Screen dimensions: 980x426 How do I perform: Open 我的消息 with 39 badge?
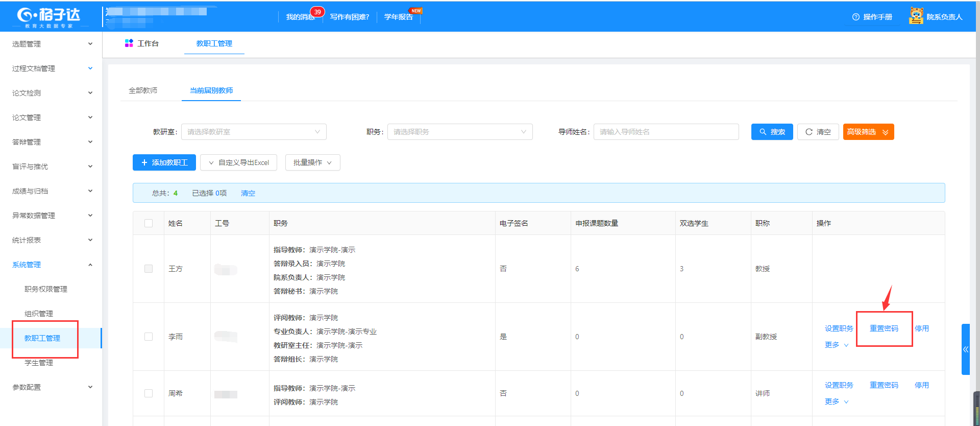300,17
